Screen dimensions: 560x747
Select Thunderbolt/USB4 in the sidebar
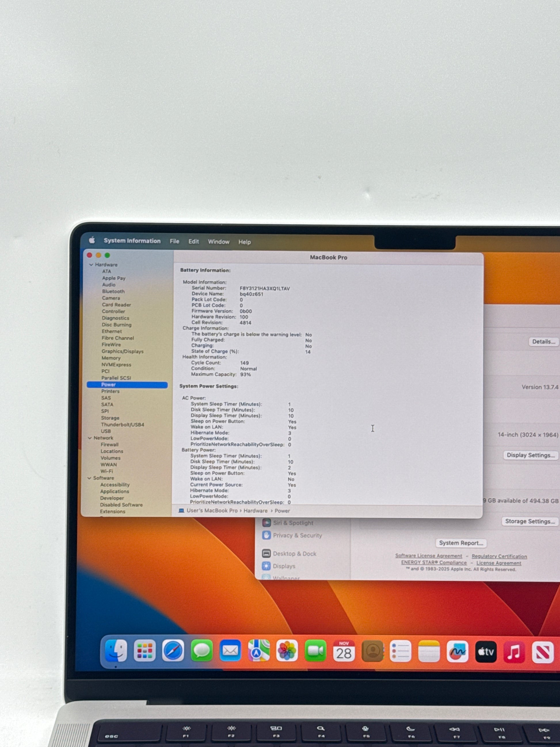(x=123, y=425)
